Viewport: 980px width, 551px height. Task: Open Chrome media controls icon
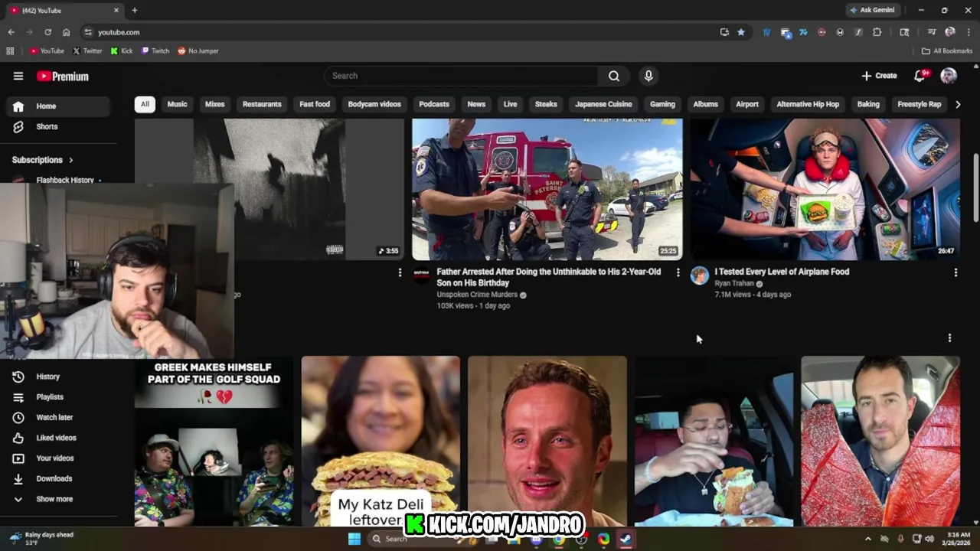tap(932, 32)
